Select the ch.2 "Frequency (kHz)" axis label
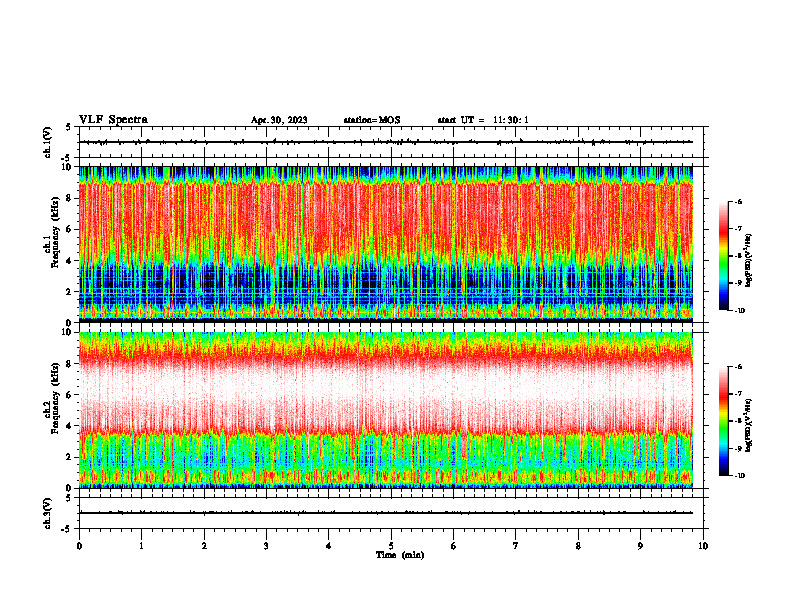Screen dimensions: 792x612 click(x=56, y=398)
